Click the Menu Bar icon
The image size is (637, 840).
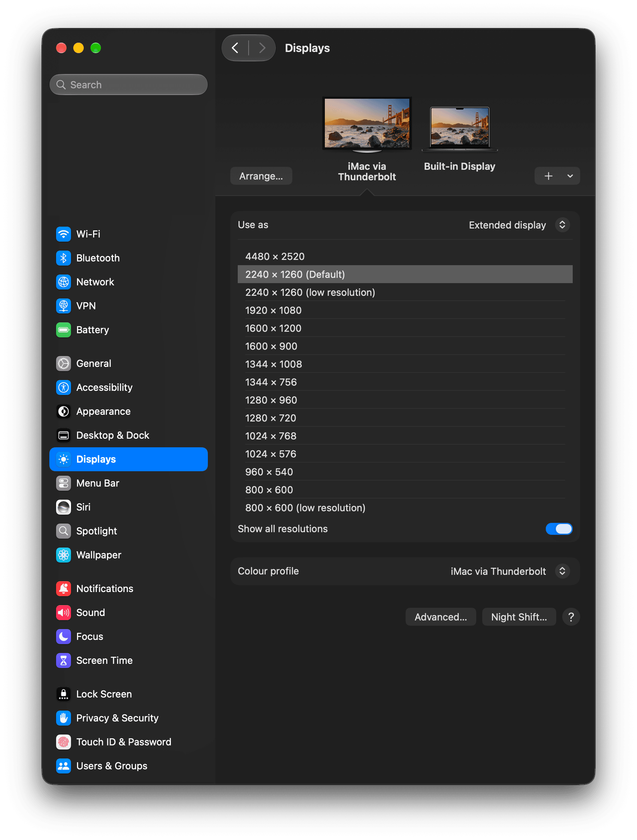(x=64, y=483)
